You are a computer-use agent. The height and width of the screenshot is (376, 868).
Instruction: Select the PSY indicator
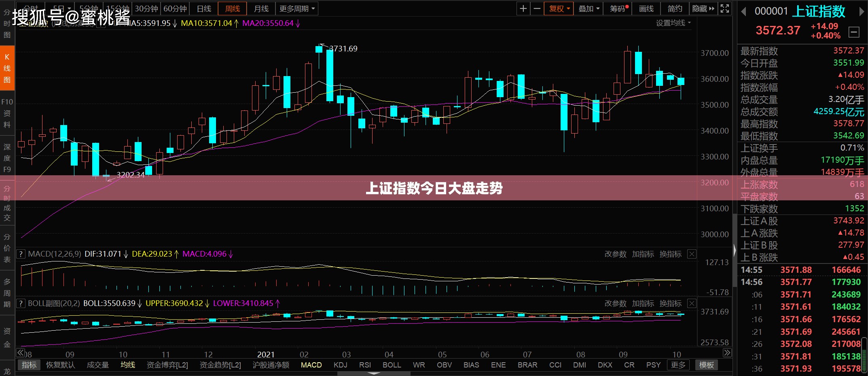[x=653, y=365]
